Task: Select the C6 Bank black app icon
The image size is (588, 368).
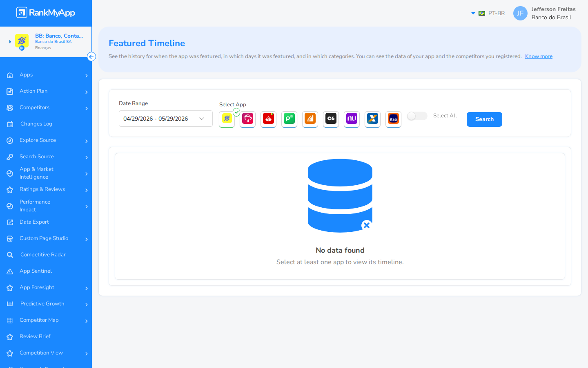Action: tap(331, 119)
